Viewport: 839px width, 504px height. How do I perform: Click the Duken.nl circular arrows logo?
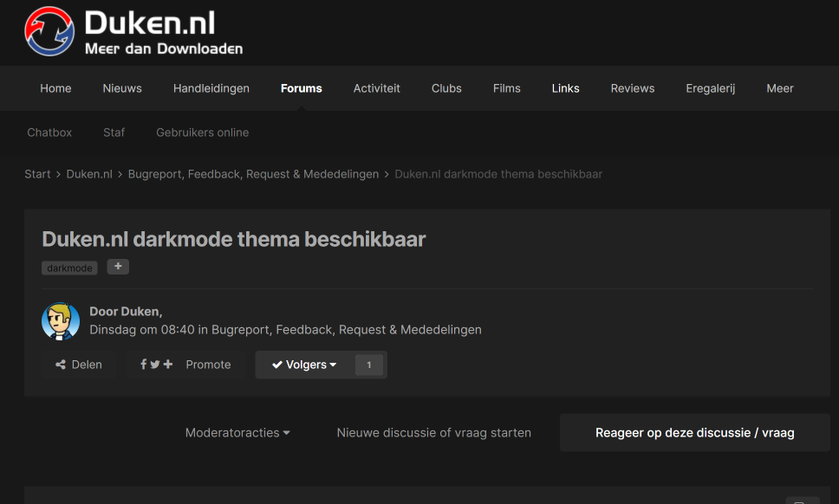click(x=49, y=31)
